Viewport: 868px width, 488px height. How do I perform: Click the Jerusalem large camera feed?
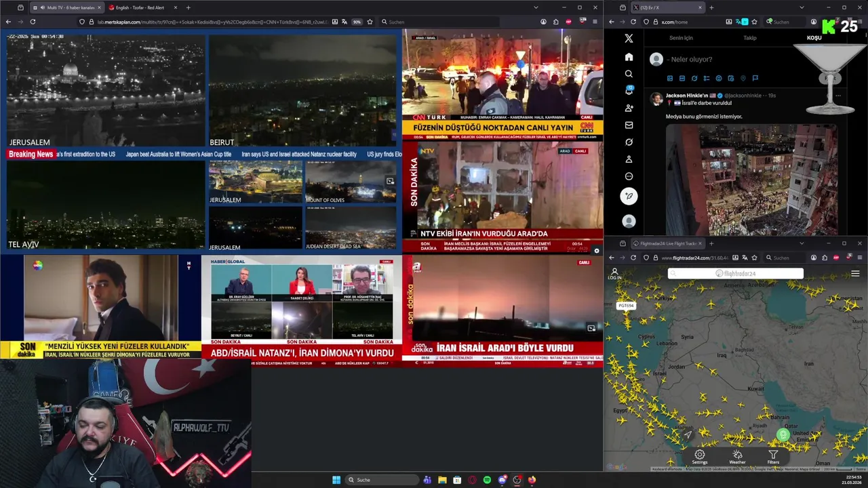[x=106, y=90]
